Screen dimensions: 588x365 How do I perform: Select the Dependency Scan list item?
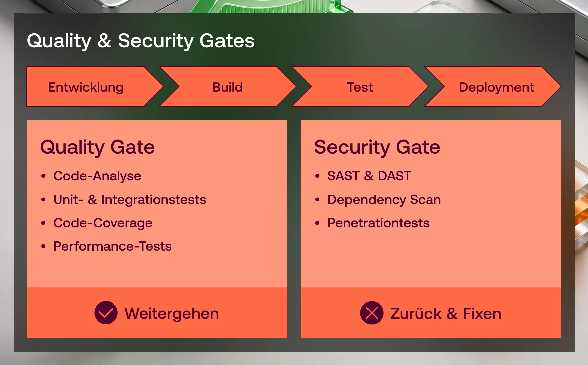coord(384,200)
